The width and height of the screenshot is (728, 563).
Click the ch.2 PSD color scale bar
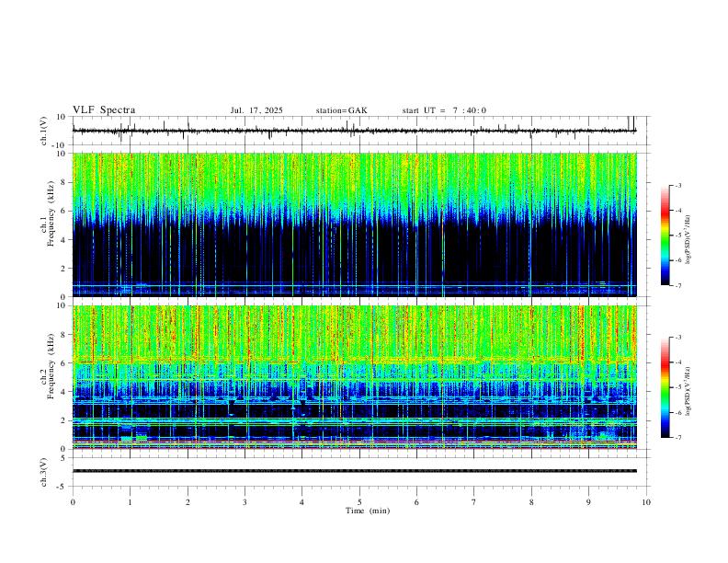tap(665, 387)
